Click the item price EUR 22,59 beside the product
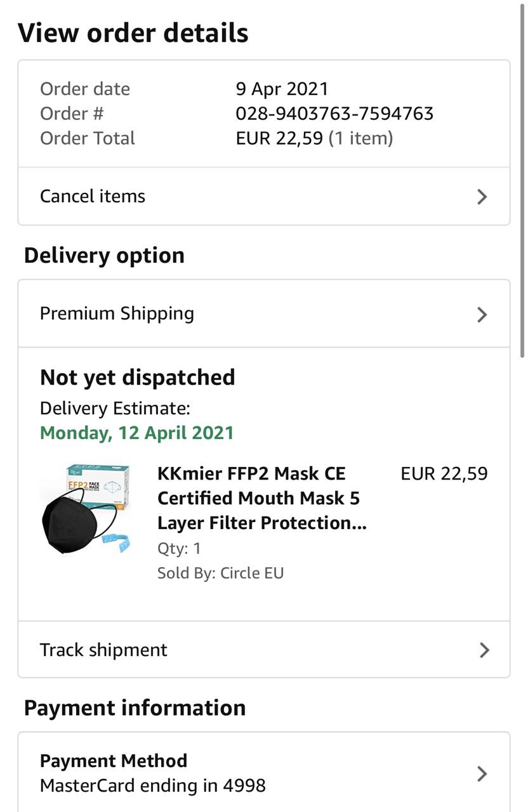 click(444, 474)
